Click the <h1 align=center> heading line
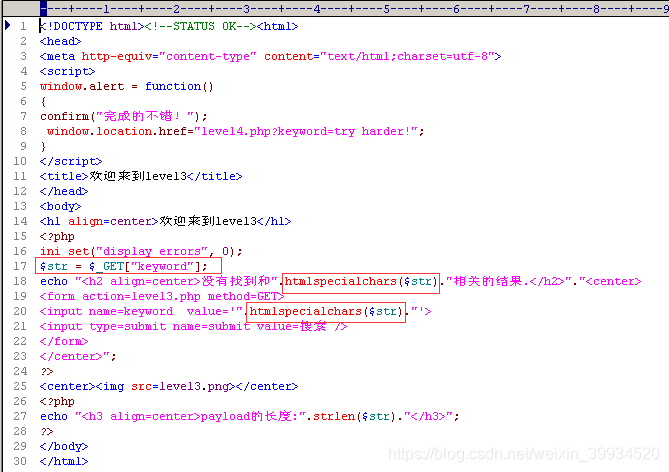Screen dimensions: 669x472 165,221
